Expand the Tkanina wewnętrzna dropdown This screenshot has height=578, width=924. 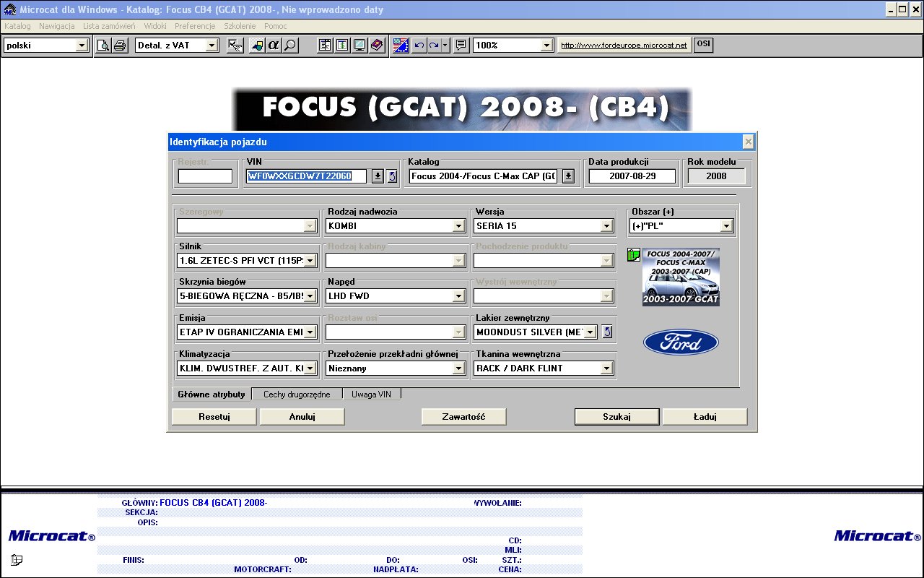tap(607, 368)
